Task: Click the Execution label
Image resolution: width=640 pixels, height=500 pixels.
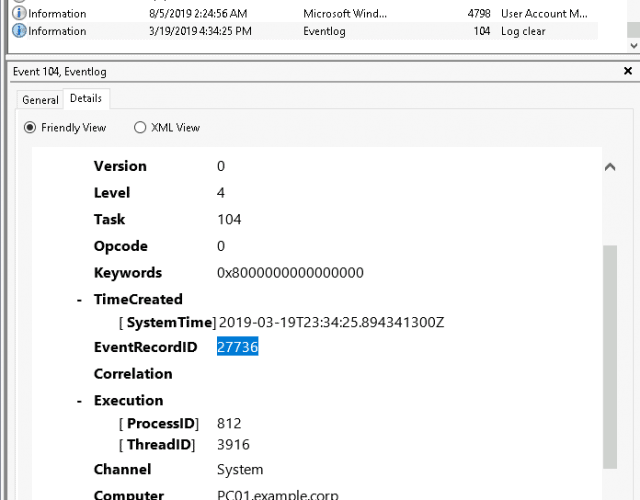Action: coord(129,400)
